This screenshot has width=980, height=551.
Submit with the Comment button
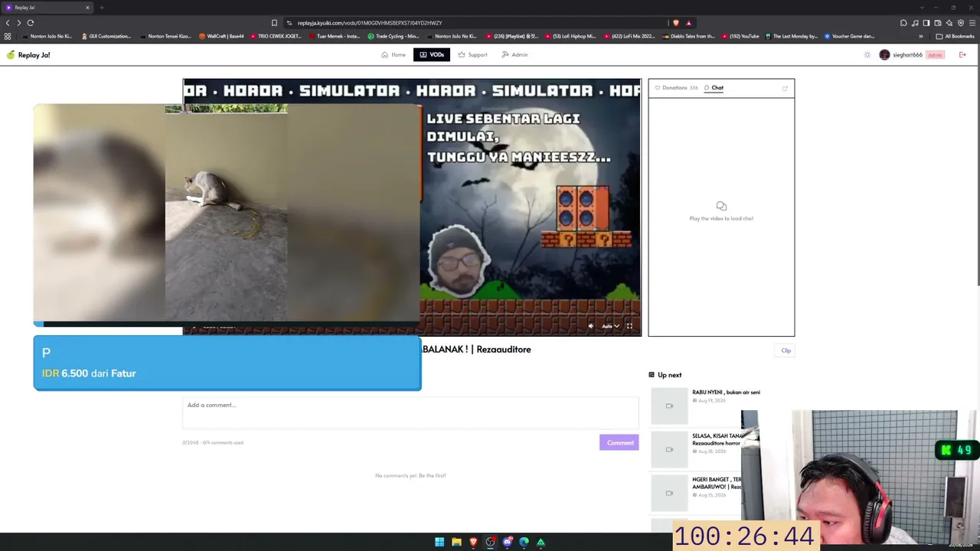tap(619, 442)
